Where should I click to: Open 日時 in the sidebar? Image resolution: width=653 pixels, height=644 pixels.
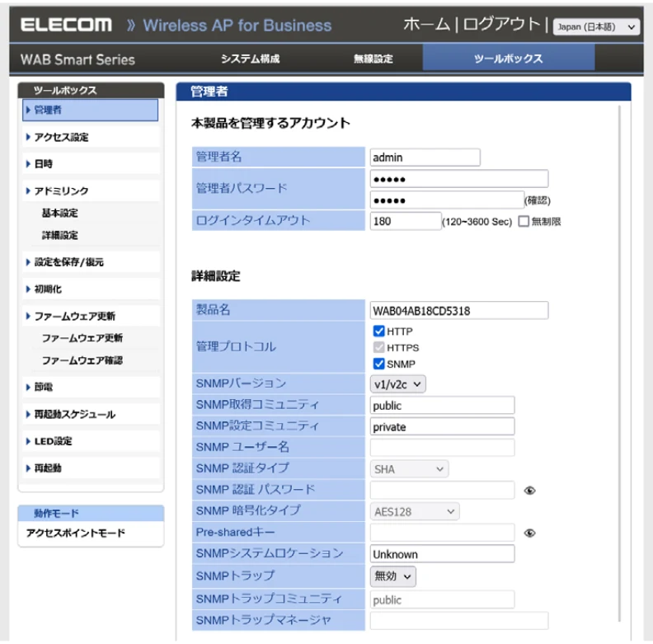[91, 164]
